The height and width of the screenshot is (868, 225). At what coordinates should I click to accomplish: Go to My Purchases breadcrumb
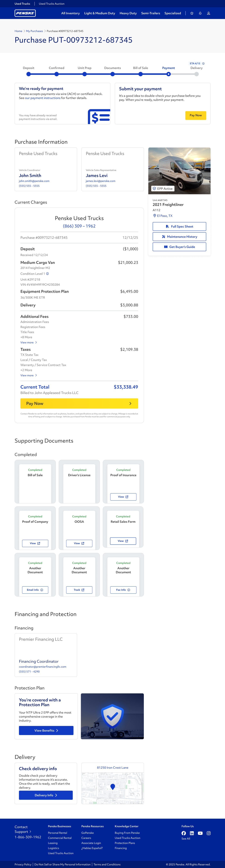coord(34,31)
